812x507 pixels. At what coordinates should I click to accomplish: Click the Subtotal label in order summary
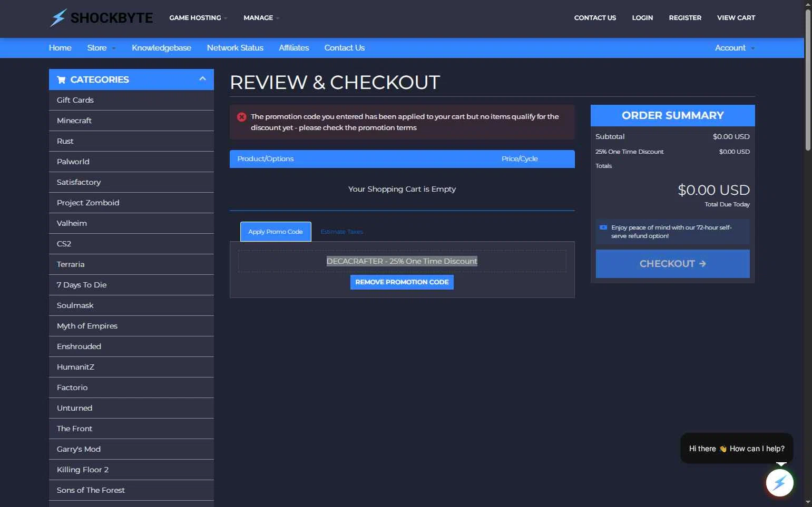[x=610, y=136]
